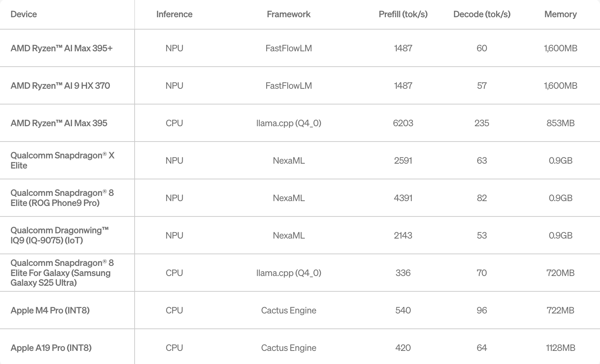Screen dimensions: 600x364
Task: Click the Decode (tok/s) column header
Action: coord(481,14)
